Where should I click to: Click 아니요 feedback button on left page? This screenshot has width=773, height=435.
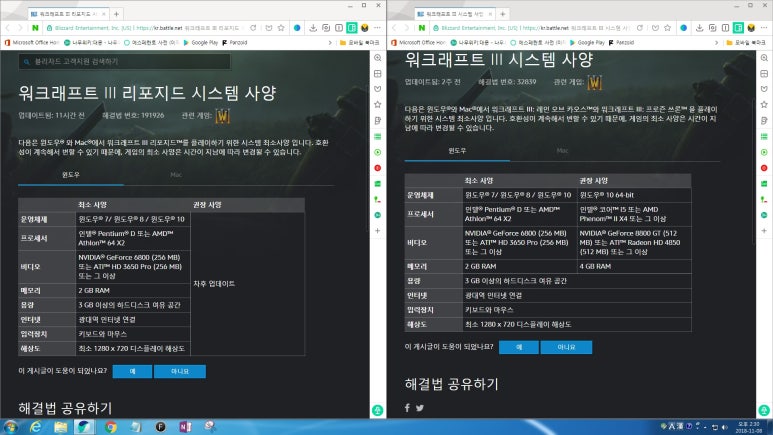click(180, 371)
